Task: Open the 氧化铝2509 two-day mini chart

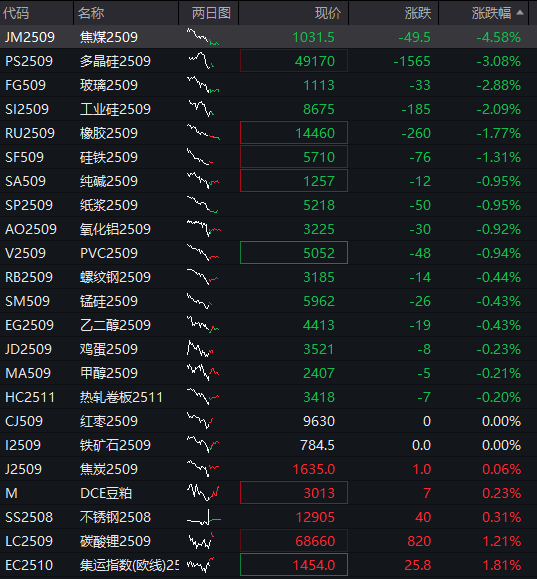Action: pos(203,229)
